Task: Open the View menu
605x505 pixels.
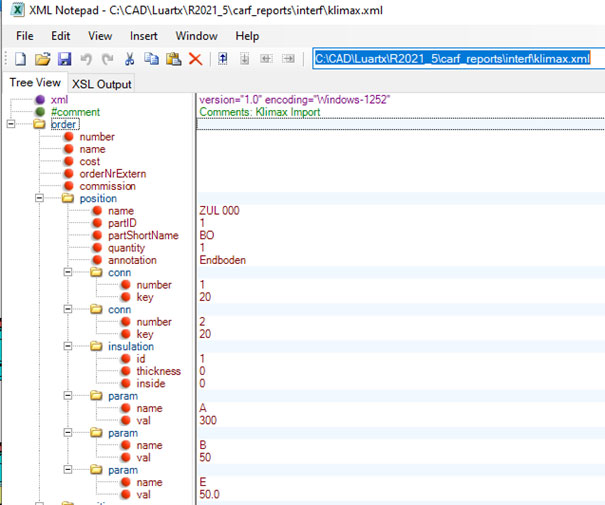Action: coord(100,36)
